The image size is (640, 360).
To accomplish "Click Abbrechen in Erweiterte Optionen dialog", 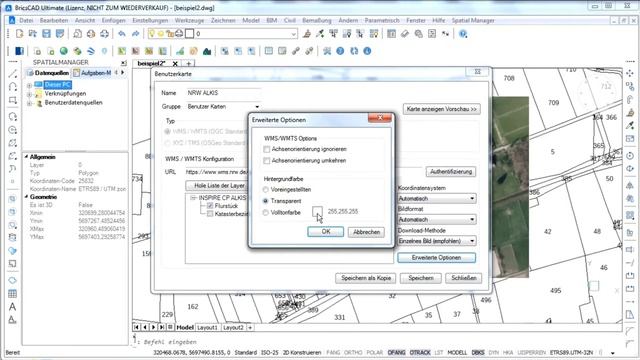I will click(366, 232).
